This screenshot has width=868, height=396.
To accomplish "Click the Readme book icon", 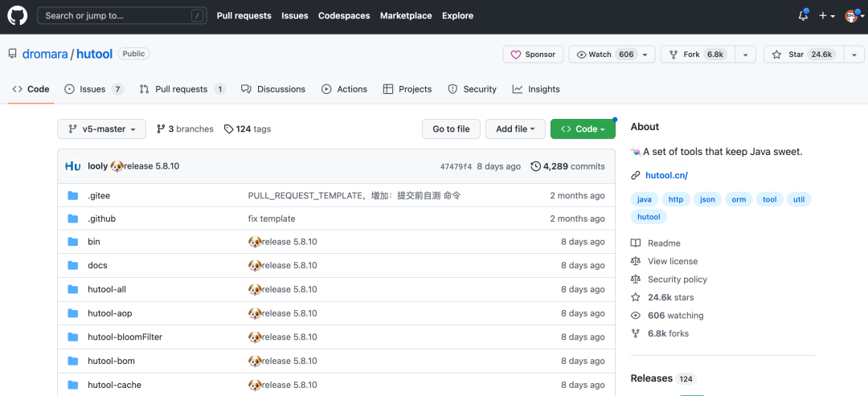I will [636, 243].
